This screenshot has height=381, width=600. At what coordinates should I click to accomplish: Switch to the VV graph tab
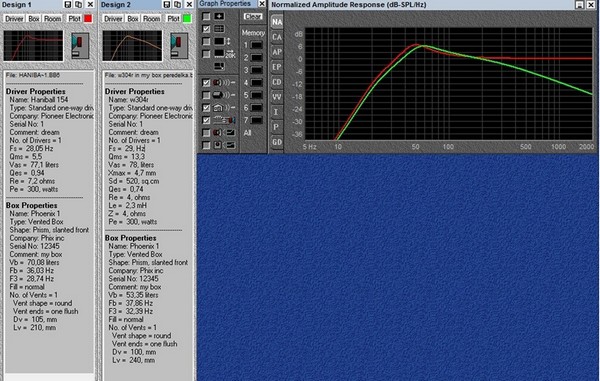pyautogui.click(x=277, y=97)
